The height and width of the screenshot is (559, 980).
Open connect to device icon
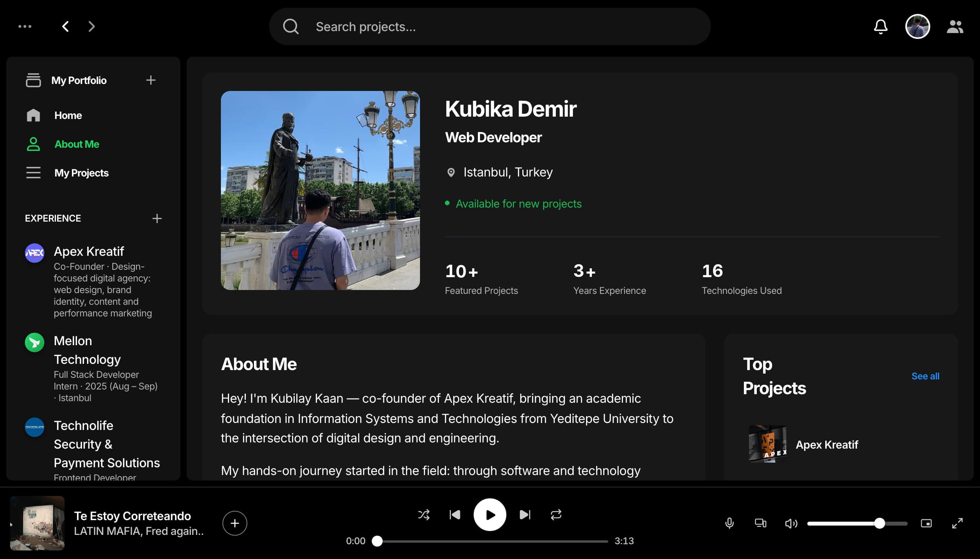[x=760, y=523]
